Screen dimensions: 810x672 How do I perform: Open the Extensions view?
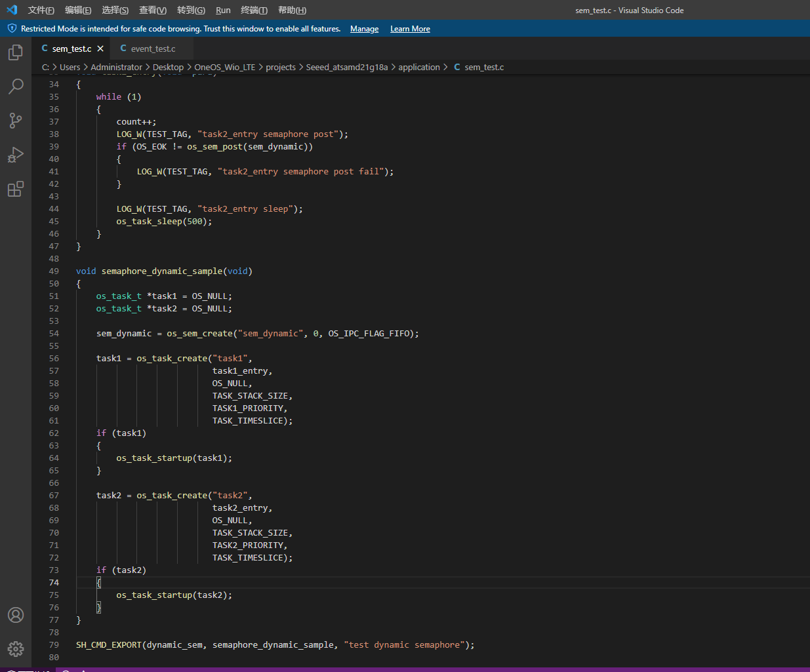[x=16, y=189]
